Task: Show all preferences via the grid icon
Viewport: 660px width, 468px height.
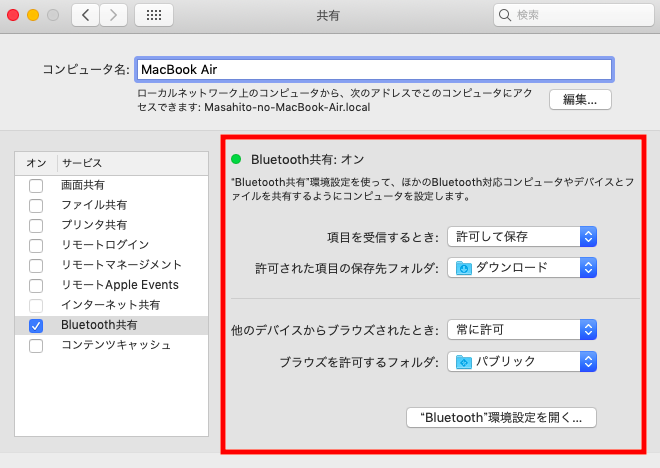Action: 154,16
